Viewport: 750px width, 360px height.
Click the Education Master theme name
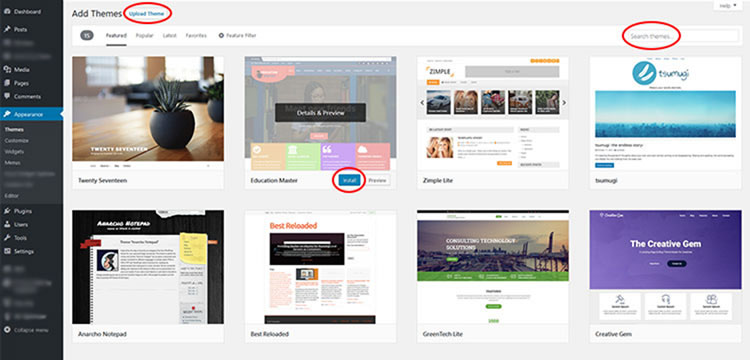point(274,181)
